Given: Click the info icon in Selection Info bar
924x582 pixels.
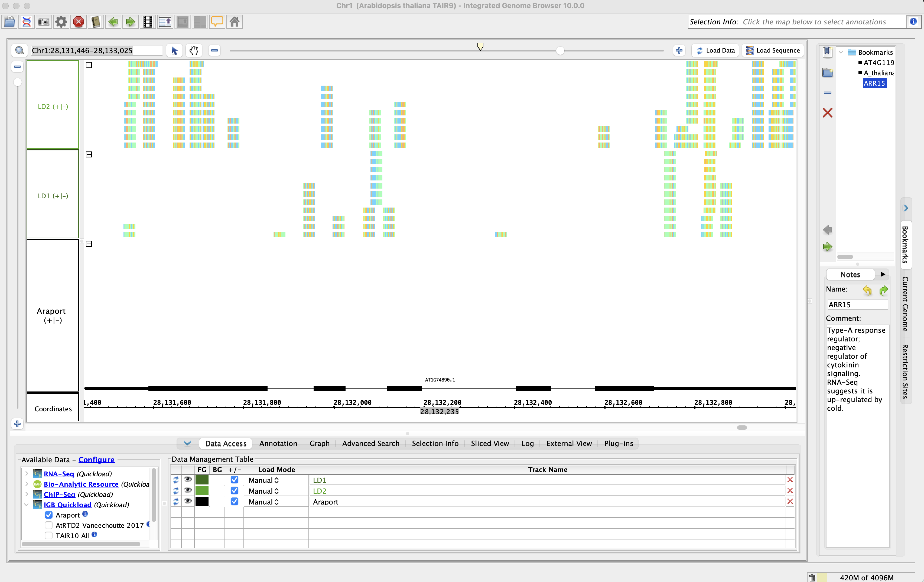Looking at the screenshot, I should (x=913, y=21).
